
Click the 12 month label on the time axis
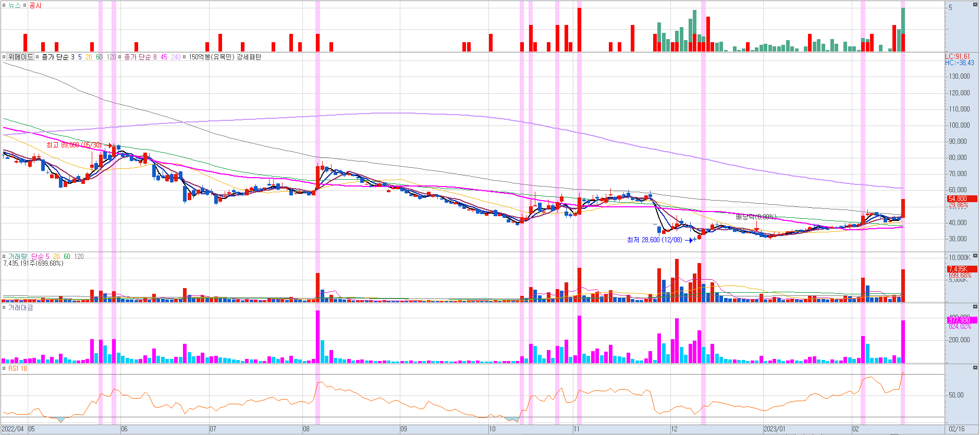(x=674, y=429)
